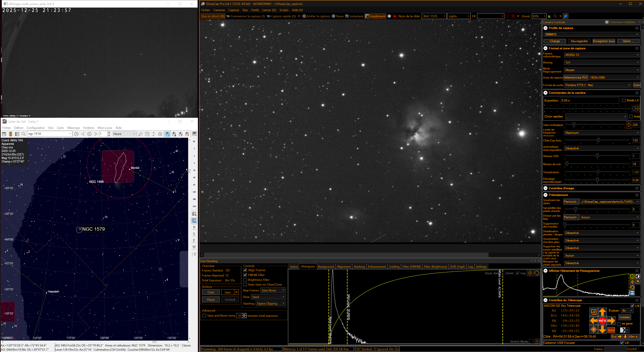This screenshot has height=352, width=644.
Task: Switch to the Guiding tab
Action: click(x=394, y=267)
